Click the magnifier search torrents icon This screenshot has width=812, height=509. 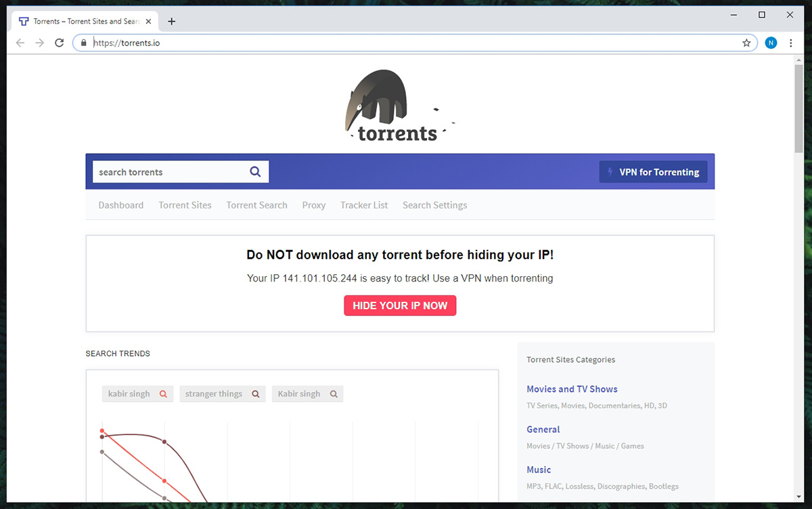click(x=255, y=172)
